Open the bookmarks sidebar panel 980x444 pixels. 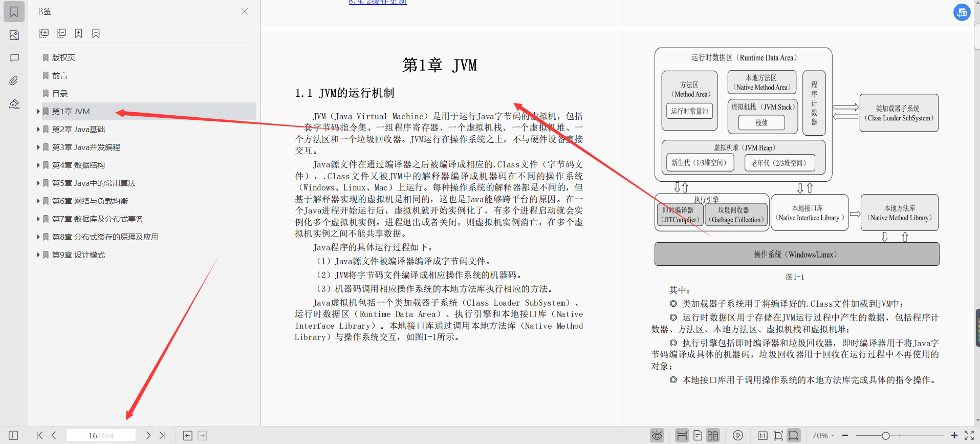pos(14,12)
